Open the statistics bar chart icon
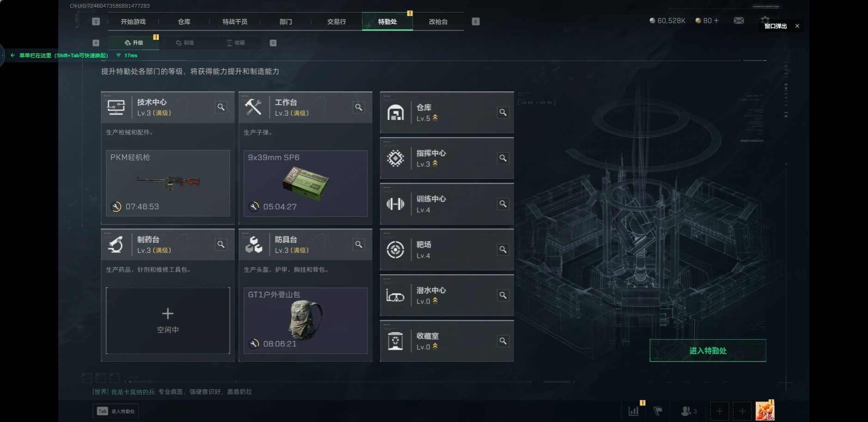Viewport: 868px width, 422px height. 634,410
